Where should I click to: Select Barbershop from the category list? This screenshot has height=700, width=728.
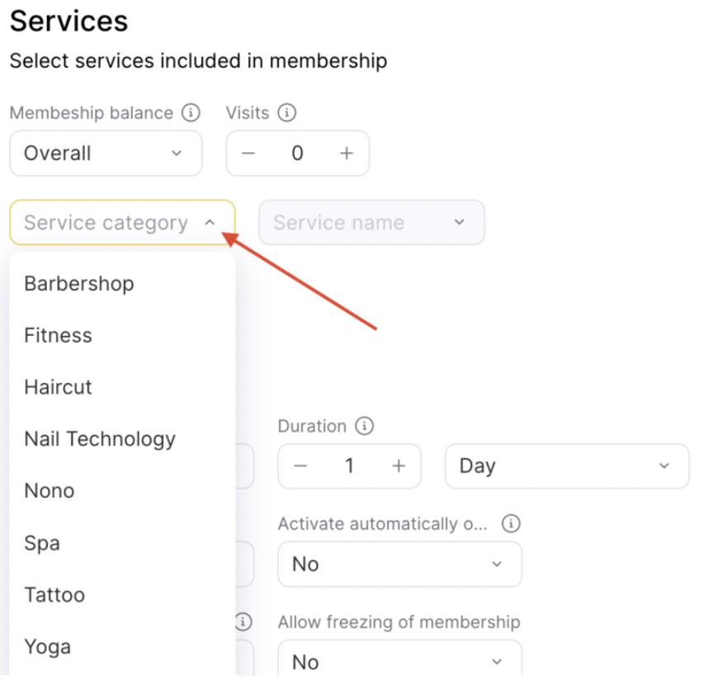79,284
